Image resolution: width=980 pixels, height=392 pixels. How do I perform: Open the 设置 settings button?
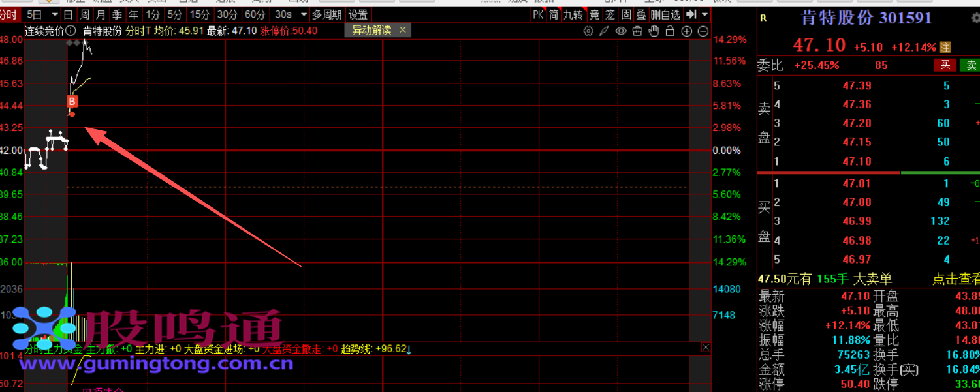click(358, 14)
